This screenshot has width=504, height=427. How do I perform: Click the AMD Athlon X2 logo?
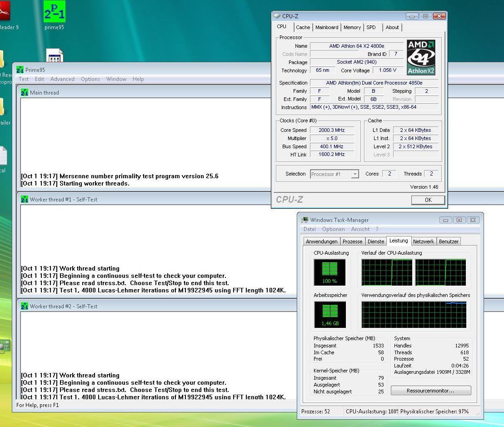(421, 58)
